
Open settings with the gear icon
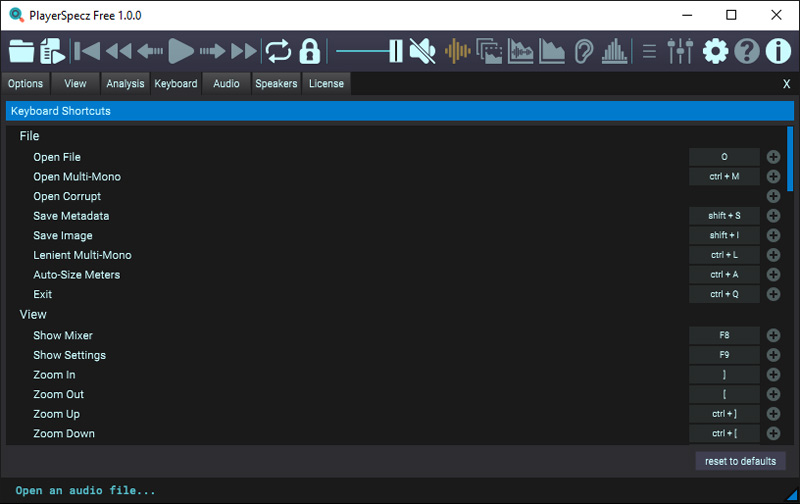[715, 50]
